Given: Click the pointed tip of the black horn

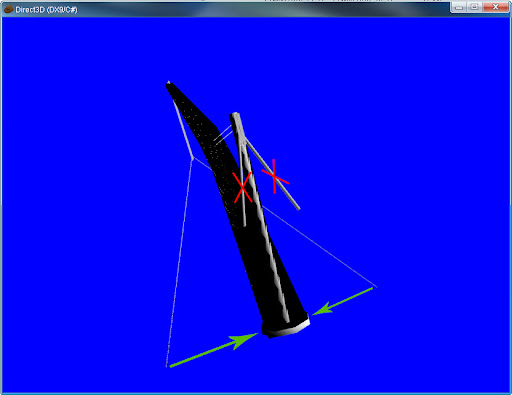Looking at the screenshot, I should (x=169, y=84).
